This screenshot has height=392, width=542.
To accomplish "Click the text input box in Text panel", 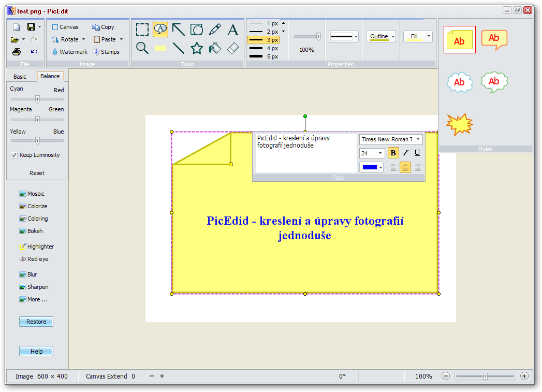I will pyautogui.click(x=306, y=153).
